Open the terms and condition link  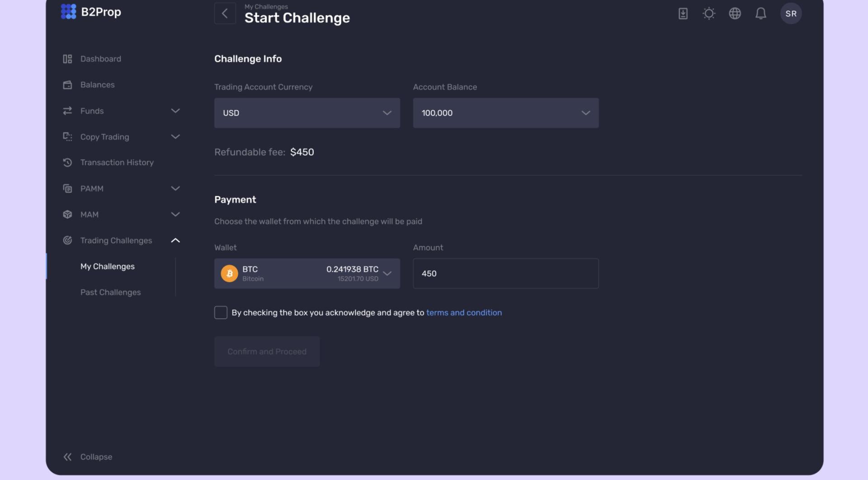pyautogui.click(x=464, y=313)
